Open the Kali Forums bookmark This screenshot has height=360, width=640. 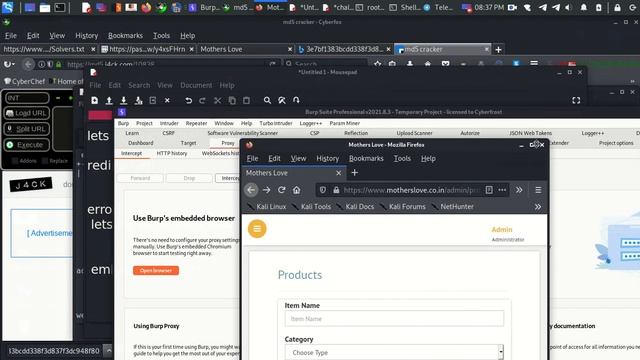pyautogui.click(x=403, y=207)
